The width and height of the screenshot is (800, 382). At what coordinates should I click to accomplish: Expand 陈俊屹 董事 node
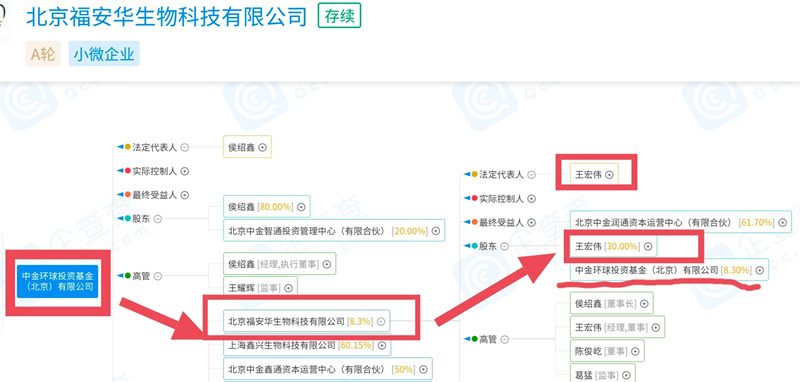[635, 351]
